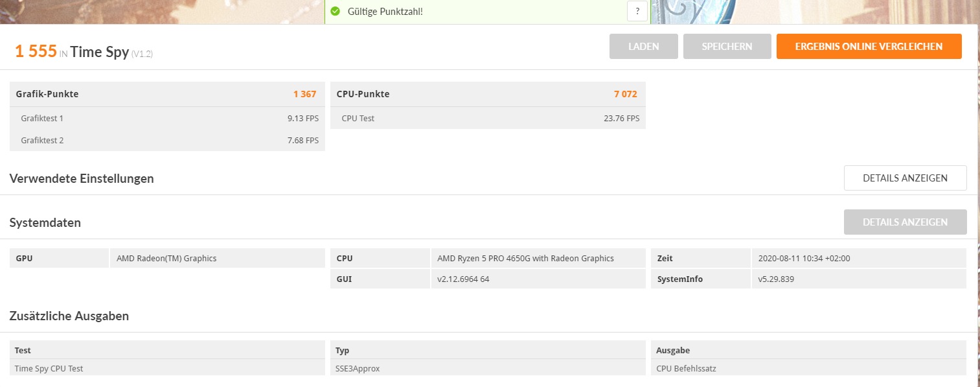Click the Grafiktest 2 row label
This screenshot has height=387, width=980.
[42, 140]
